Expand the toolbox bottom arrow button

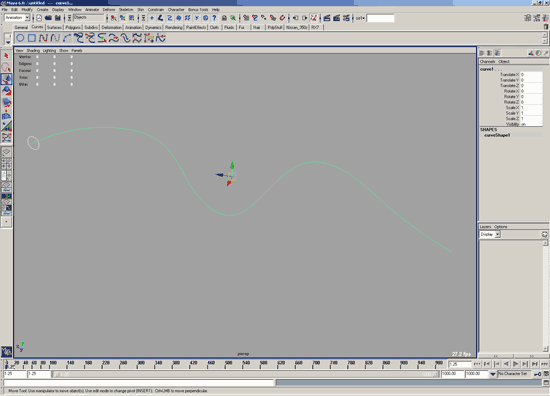[6, 222]
